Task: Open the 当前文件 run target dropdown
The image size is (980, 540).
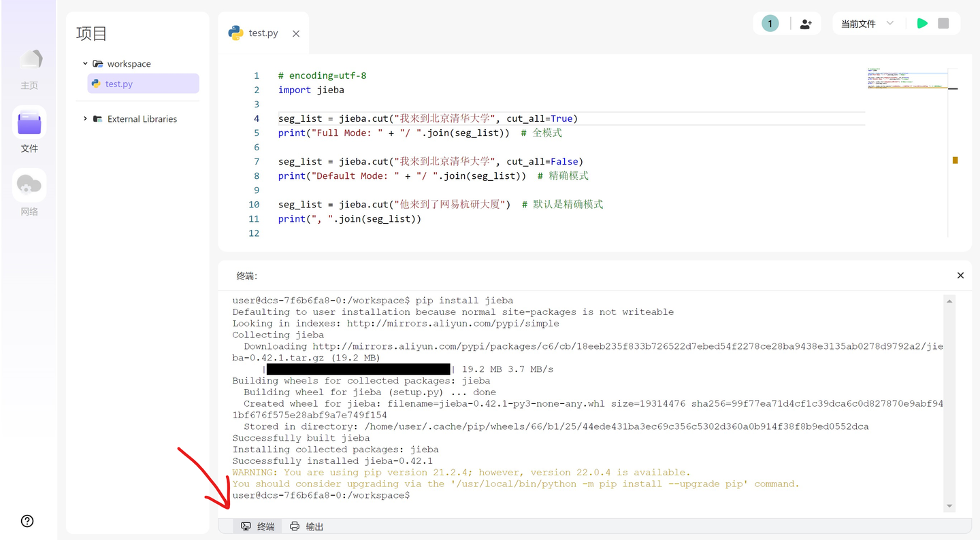Action: point(868,24)
